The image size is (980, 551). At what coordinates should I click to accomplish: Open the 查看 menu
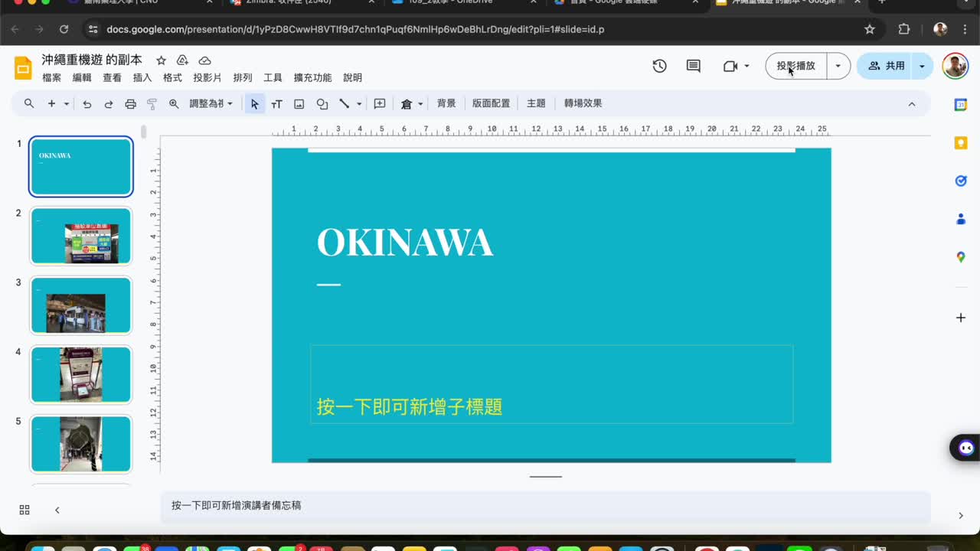pyautogui.click(x=112, y=78)
